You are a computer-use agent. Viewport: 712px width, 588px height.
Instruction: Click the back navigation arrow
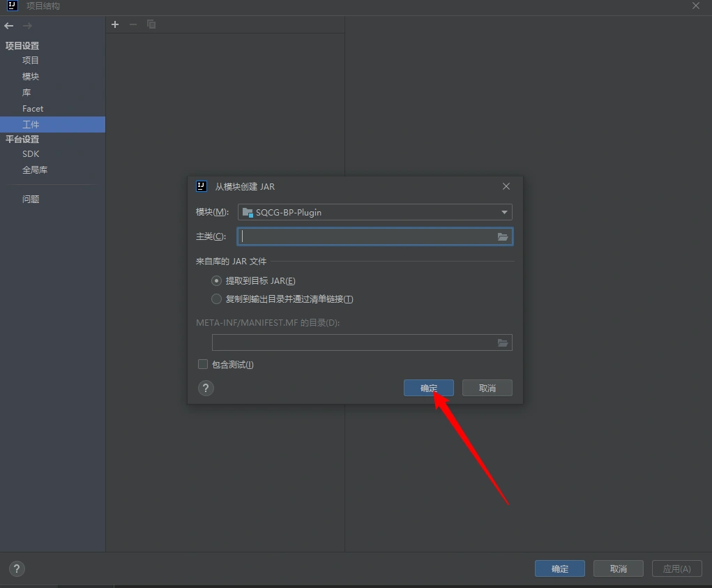tap(9, 26)
